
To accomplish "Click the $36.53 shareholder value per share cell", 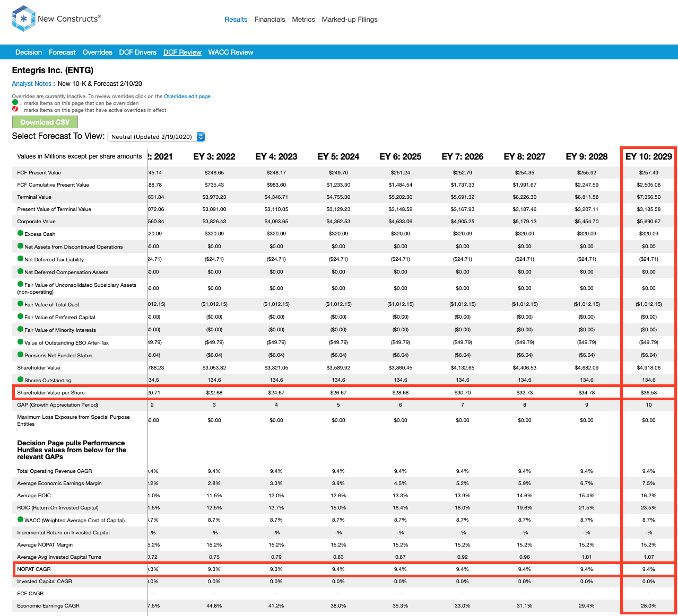I will (x=649, y=393).
